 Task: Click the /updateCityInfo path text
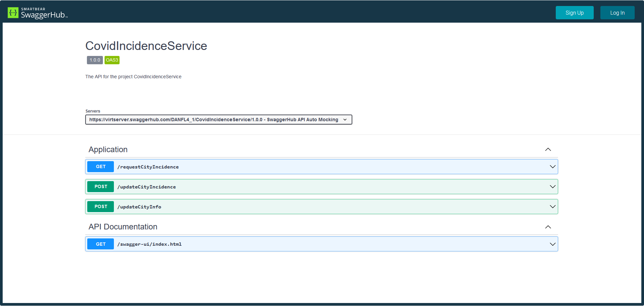[139, 207]
